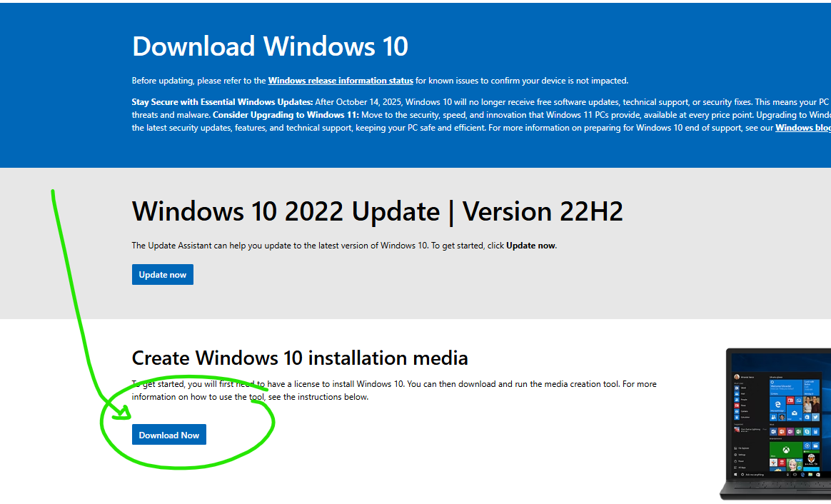Click the Update now button
The height and width of the screenshot is (504, 831).
click(162, 275)
